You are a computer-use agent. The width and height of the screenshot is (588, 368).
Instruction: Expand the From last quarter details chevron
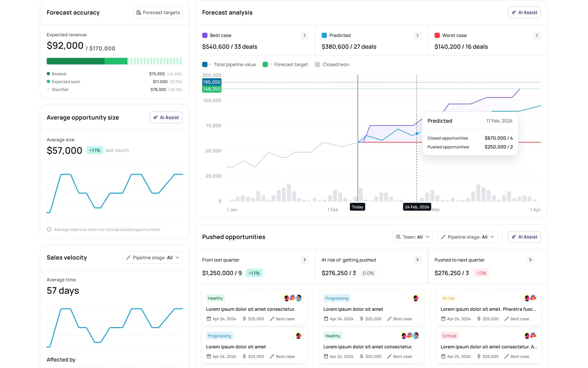304,260
